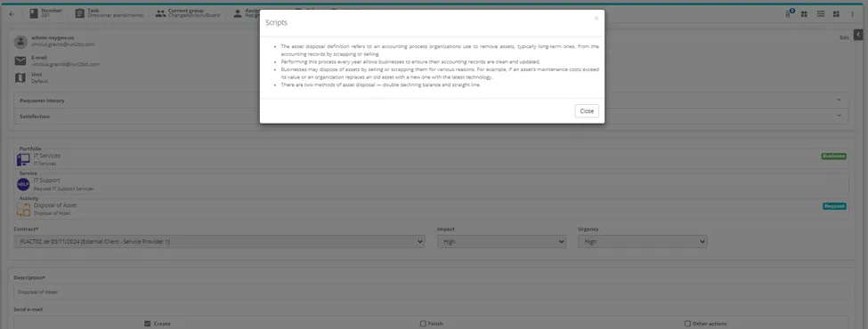Screen dimensions: 868x329
Task: Switch to list view lines icon
Action: [x=821, y=14]
